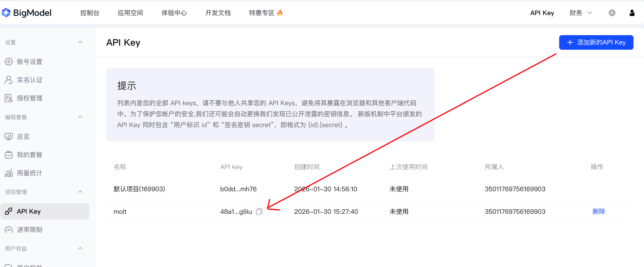Click key value b0dd...mh76
The height and width of the screenshot is (267, 644).
click(238, 189)
